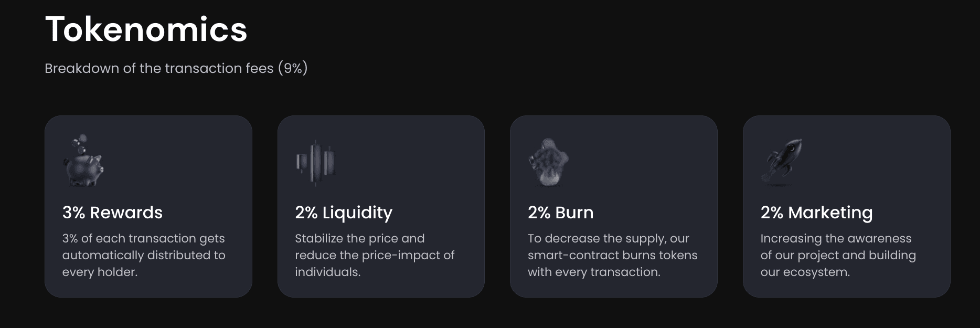Click the candlestick chart Liquidity icon
The image size is (980, 328).
pyautogui.click(x=315, y=162)
